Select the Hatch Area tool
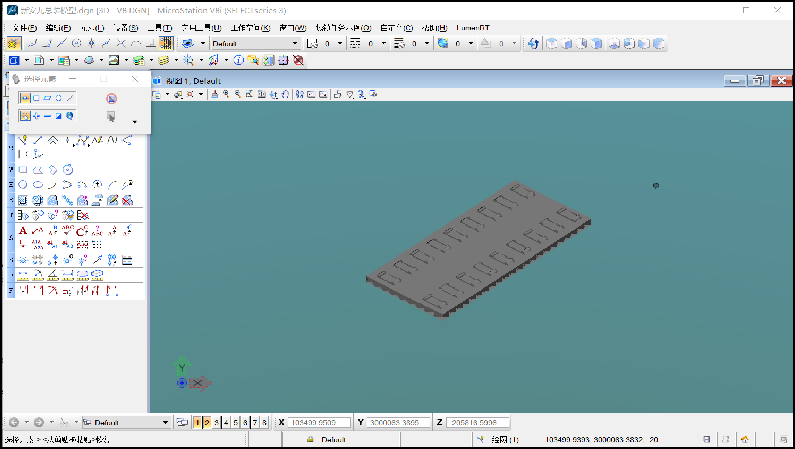This screenshot has height=449, width=795. pyautogui.click(x=23, y=201)
